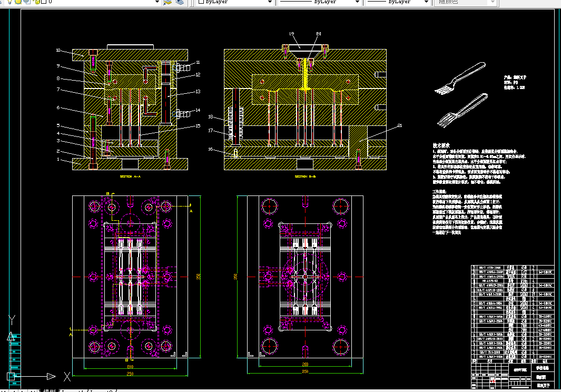This screenshot has width=561, height=392.
Task: Select the 200 dimension under left plan view
Action: click(130, 367)
